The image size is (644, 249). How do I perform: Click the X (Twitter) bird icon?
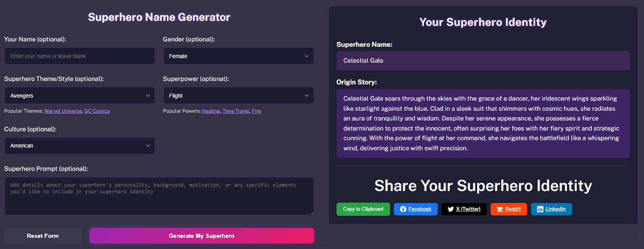(451, 209)
